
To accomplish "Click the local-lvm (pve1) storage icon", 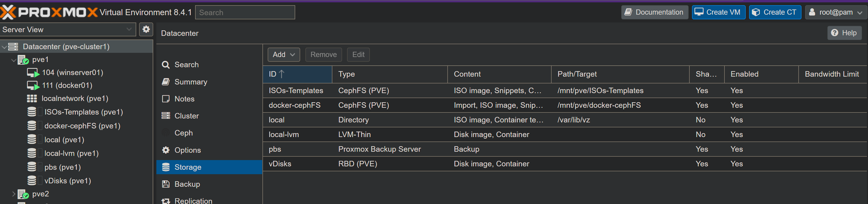I will tap(32, 153).
